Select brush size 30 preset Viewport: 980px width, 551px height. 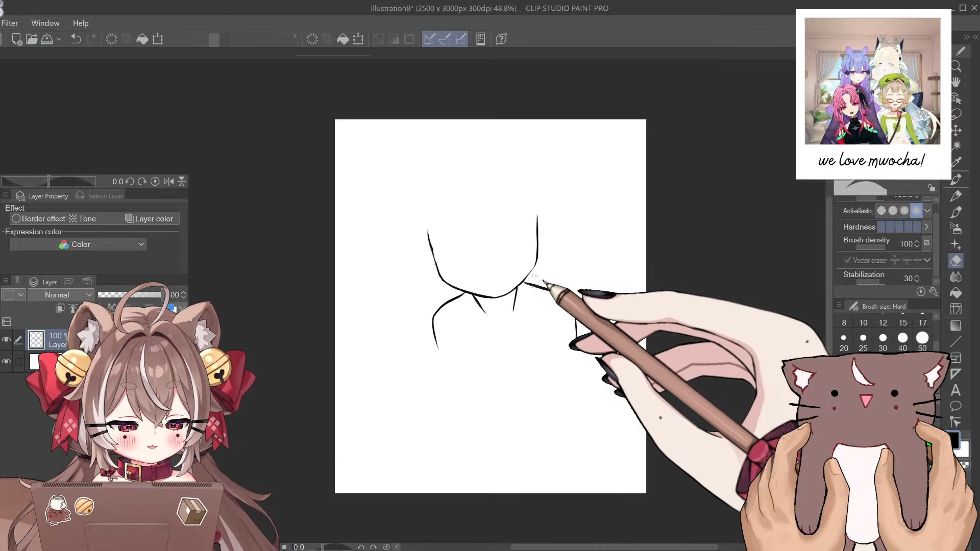click(883, 338)
